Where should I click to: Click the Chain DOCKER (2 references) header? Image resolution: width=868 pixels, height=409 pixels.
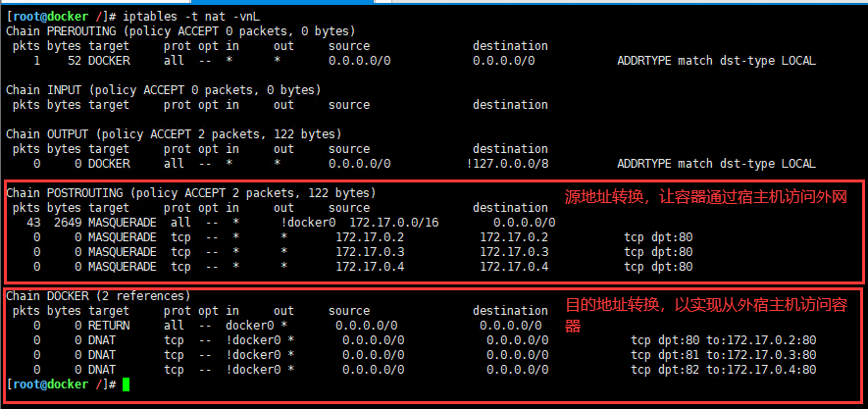[98, 296]
